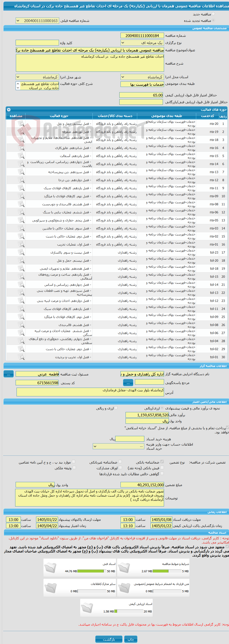The image size is (229, 644).
Task: Click the اسناد فنی size progress bar
Action: 92,571
